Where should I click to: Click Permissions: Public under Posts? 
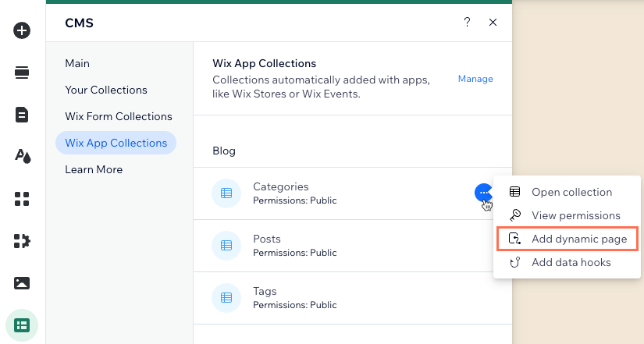click(294, 253)
